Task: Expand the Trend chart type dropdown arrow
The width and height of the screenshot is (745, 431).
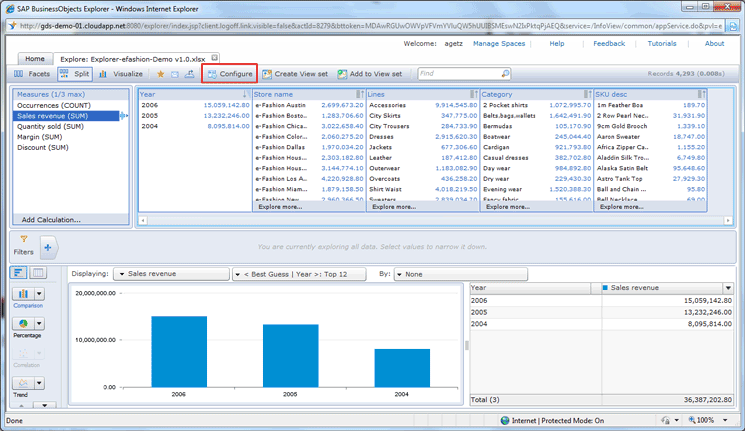Action: click(39, 383)
